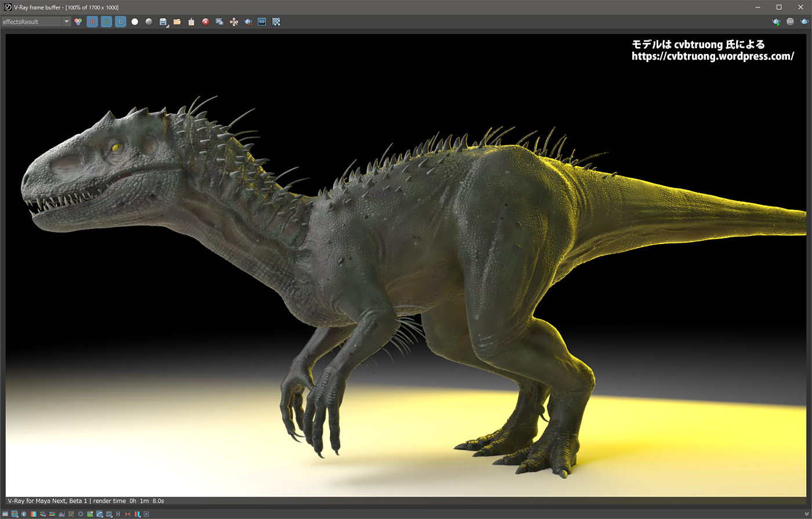Viewport: 812px width, 519px height.
Task: Toggle the red (R) channel button
Action: point(92,21)
